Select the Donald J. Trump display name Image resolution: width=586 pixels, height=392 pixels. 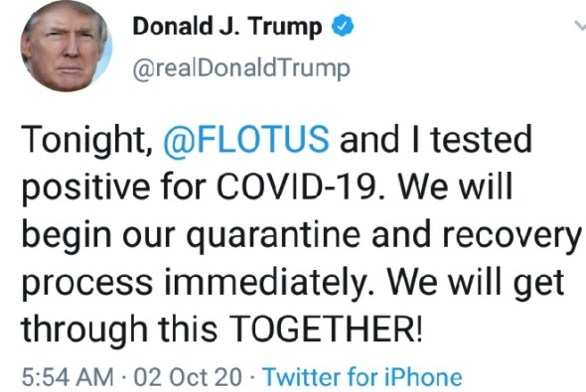227,26
